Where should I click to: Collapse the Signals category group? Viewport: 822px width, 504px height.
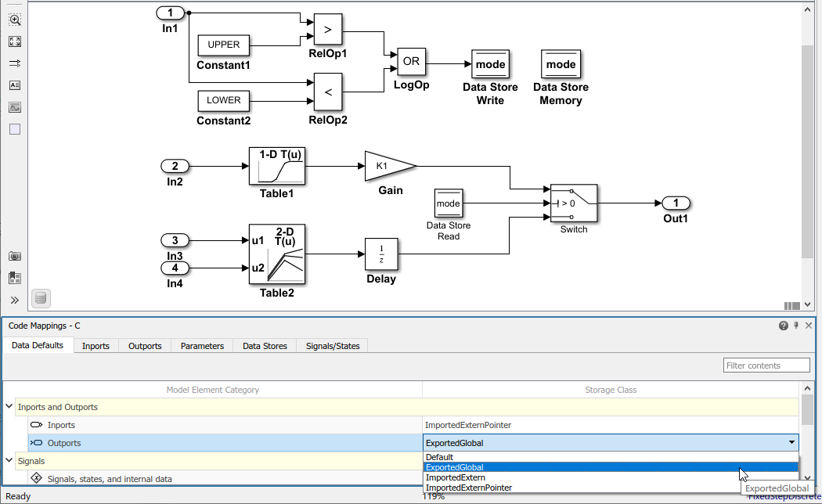click(x=9, y=461)
